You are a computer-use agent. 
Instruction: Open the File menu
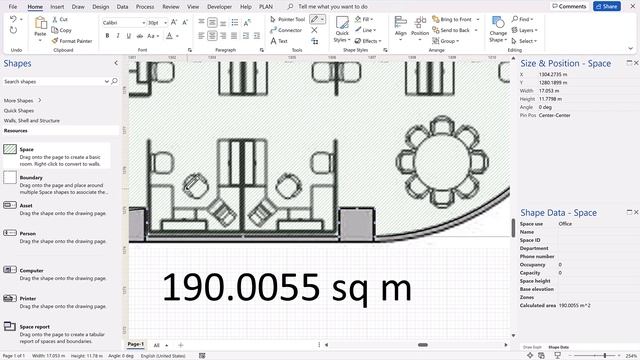[13, 7]
